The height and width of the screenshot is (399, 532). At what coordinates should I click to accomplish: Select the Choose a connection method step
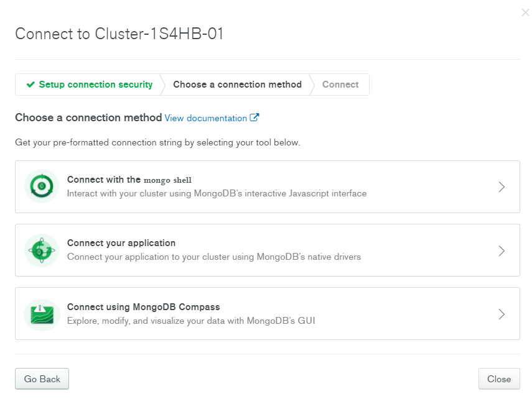(237, 85)
